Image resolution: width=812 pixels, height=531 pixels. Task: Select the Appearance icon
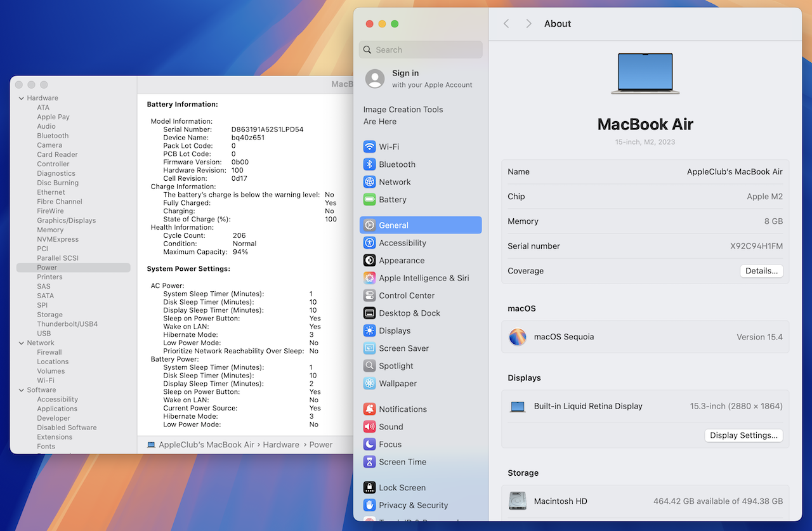pyautogui.click(x=369, y=261)
